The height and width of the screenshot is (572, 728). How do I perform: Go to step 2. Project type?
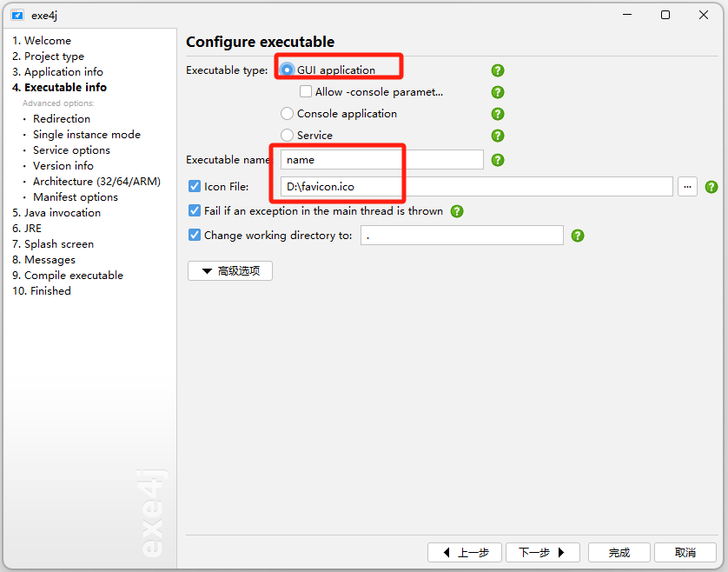click(x=49, y=57)
